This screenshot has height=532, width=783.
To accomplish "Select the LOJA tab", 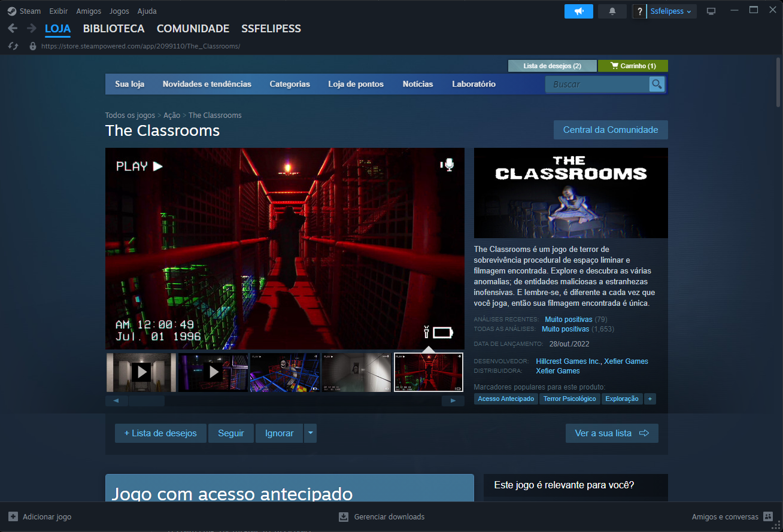I will point(58,29).
